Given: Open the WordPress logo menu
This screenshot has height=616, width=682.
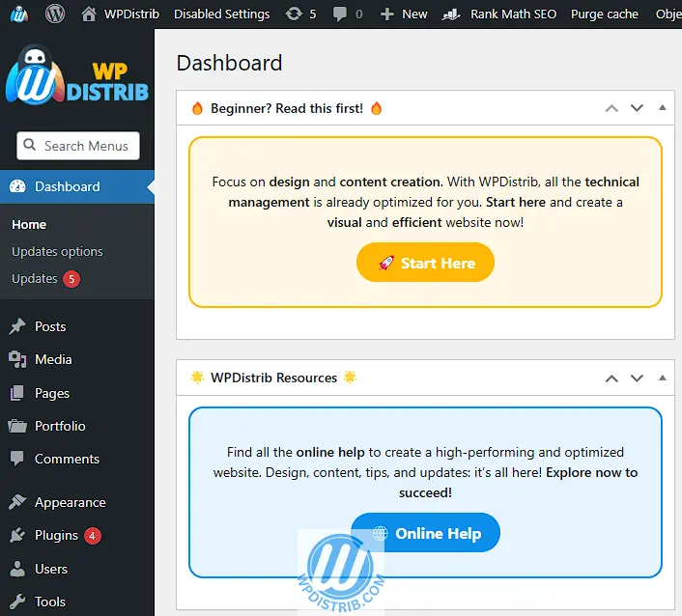Looking at the screenshot, I should click(55, 14).
